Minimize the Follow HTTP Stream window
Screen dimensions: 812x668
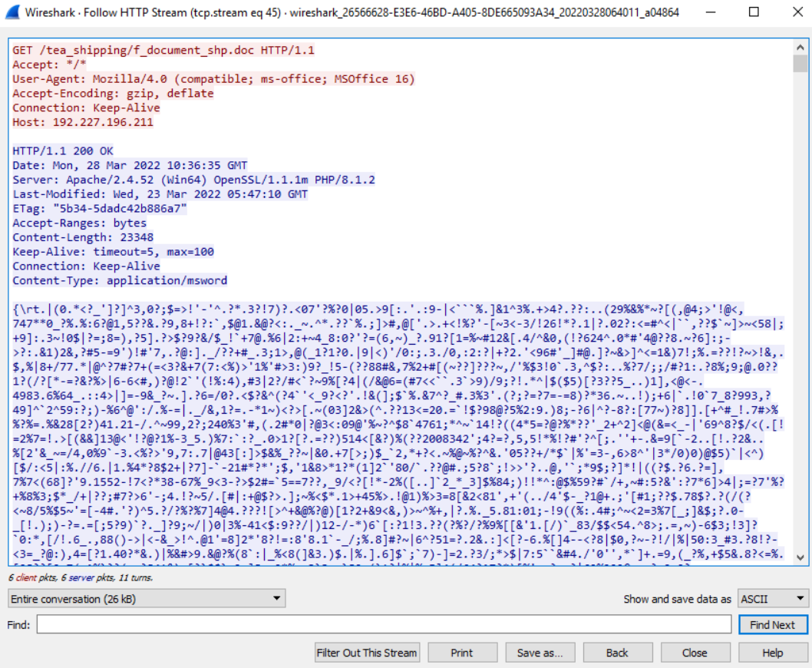coord(711,12)
